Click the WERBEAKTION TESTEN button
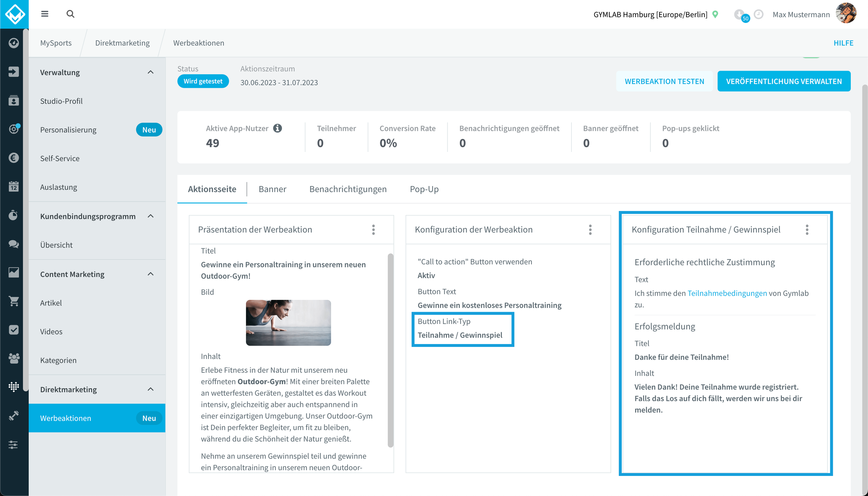868x496 pixels. pos(664,81)
